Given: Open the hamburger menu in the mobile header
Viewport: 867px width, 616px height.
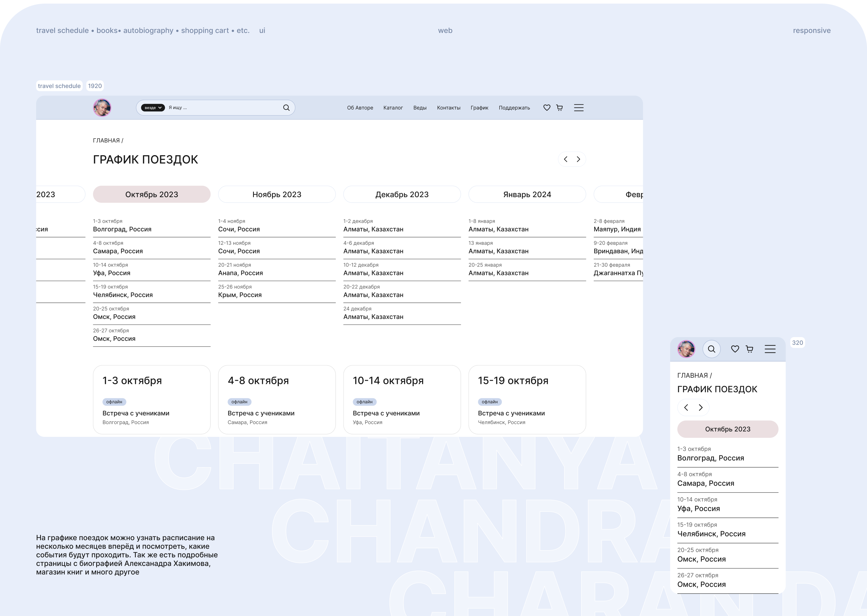Looking at the screenshot, I should (x=770, y=349).
